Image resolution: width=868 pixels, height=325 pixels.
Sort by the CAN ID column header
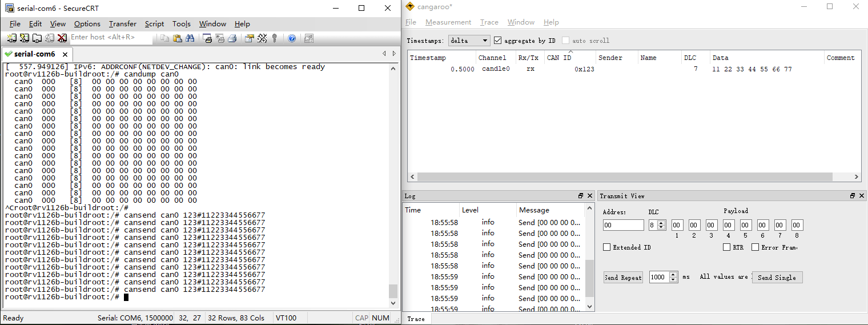[569, 58]
